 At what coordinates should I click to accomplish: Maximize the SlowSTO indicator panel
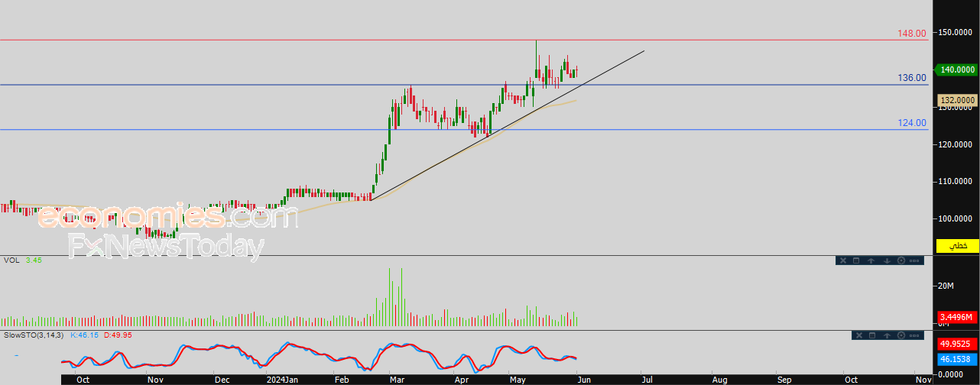(x=872, y=335)
